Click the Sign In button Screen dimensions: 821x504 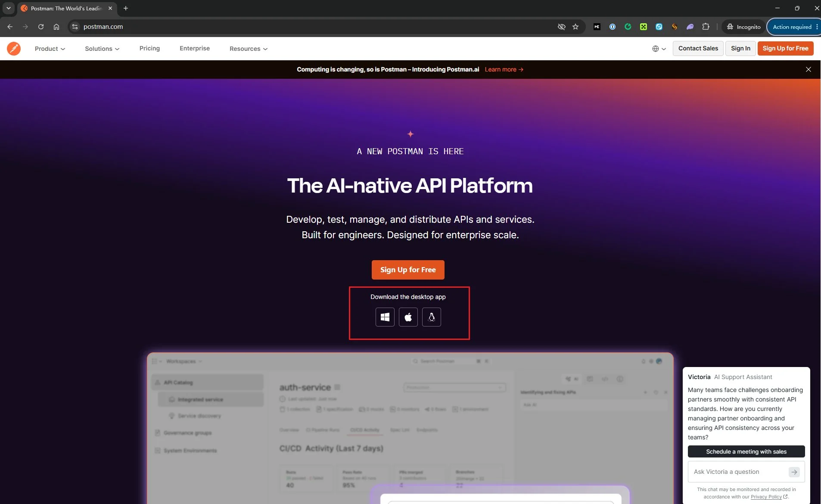(740, 48)
